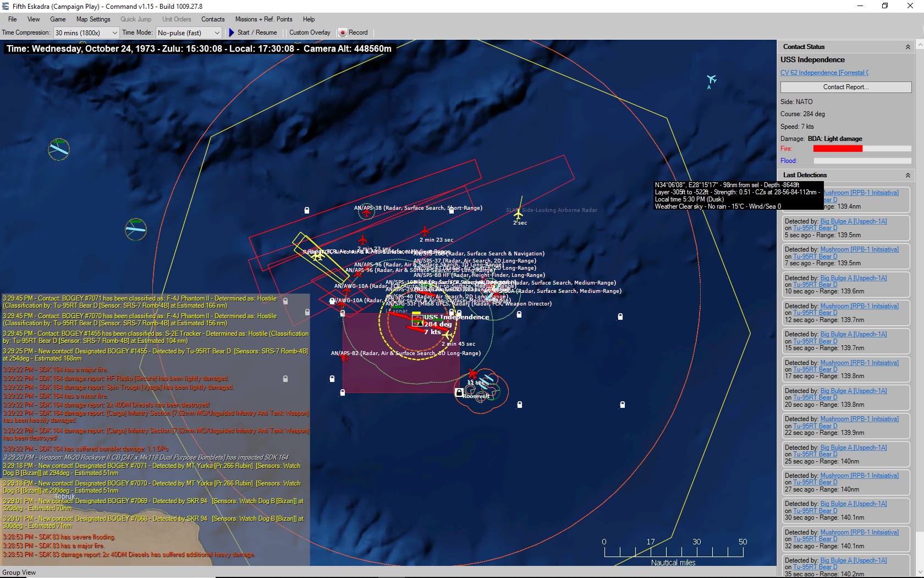
Task: Click the empty Flood damage bar
Action: click(x=862, y=161)
